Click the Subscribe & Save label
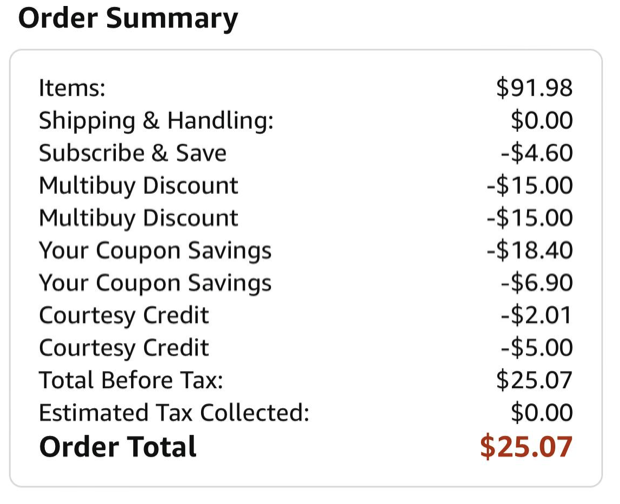The width and height of the screenshot is (620, 504). point(132,153)
